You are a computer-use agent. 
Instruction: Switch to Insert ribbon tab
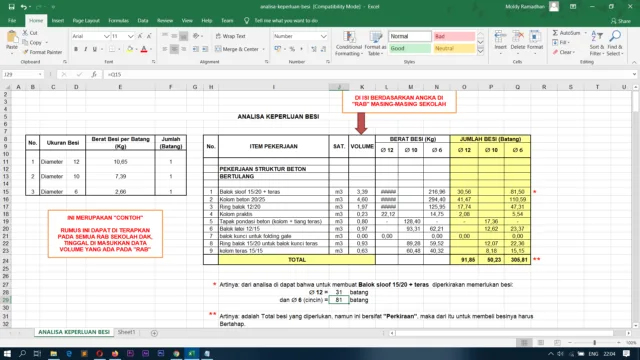click(x=58, y=20)
